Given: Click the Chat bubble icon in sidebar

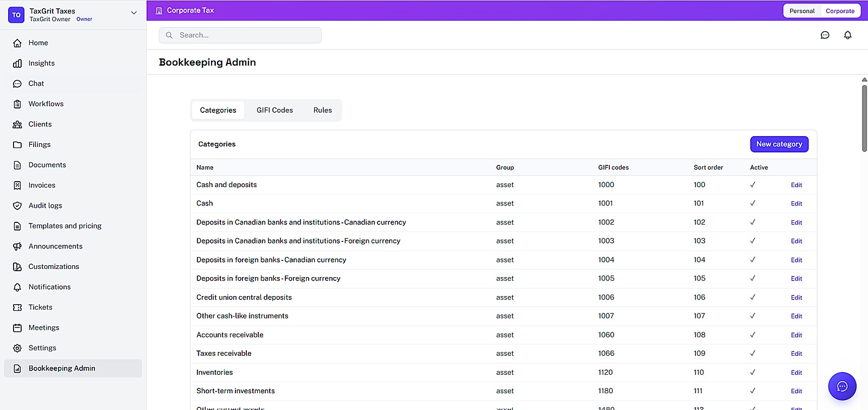Looking at the screenshot, I should pyautogui.click(x=17, y=84).
